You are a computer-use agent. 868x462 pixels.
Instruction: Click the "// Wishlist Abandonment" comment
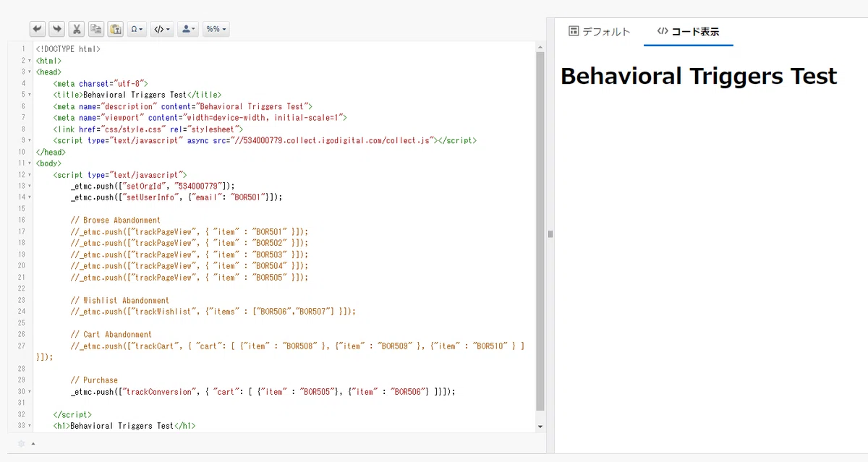119,300
